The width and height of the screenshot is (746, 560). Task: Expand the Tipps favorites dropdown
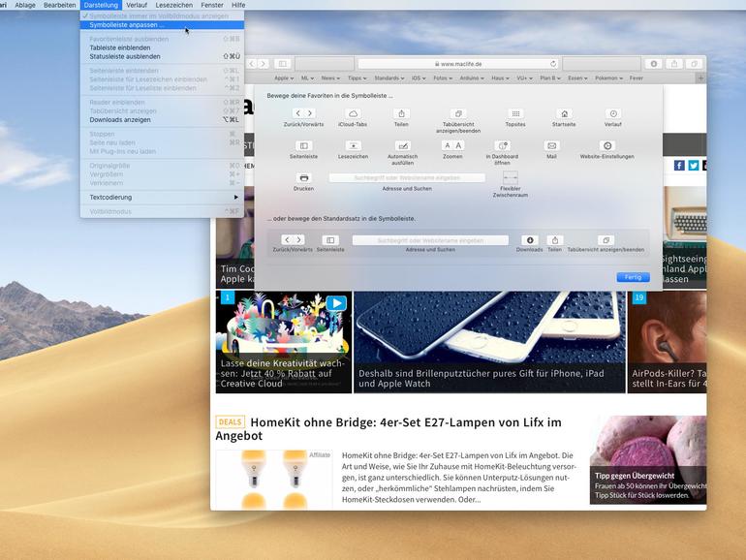tap(357, 78)
